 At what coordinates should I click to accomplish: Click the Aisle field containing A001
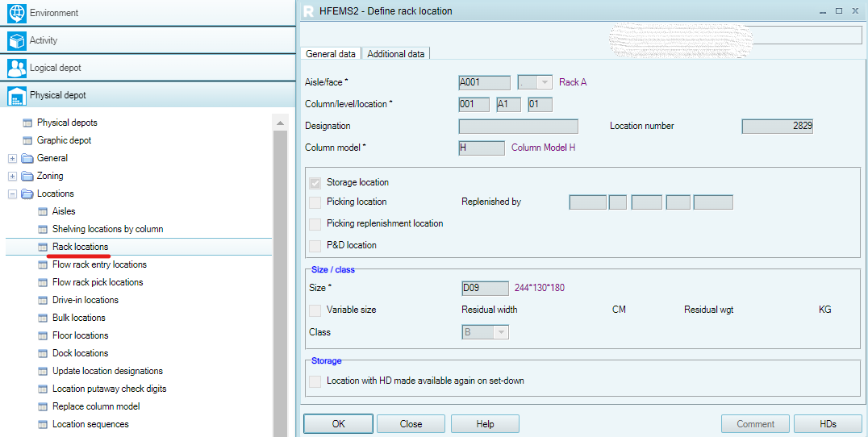click(484, 82)
